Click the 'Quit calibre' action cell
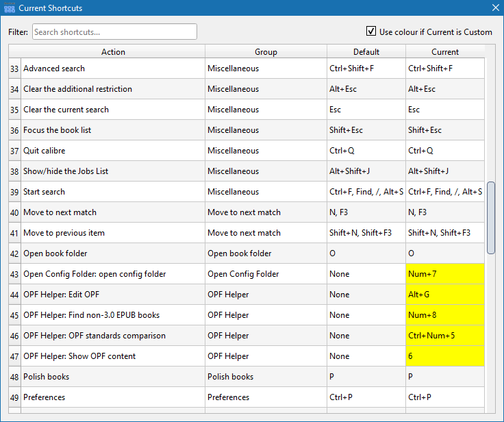The width and height of the screenshot is (504, 422). point(113,151)
